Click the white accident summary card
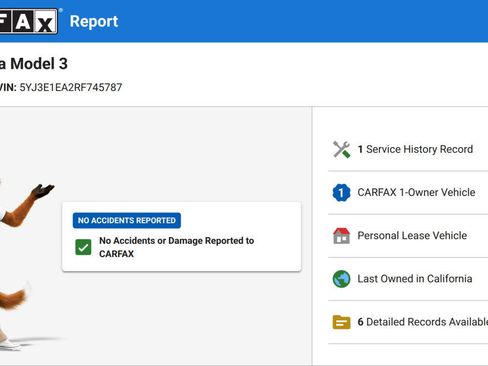 (182, 237)
